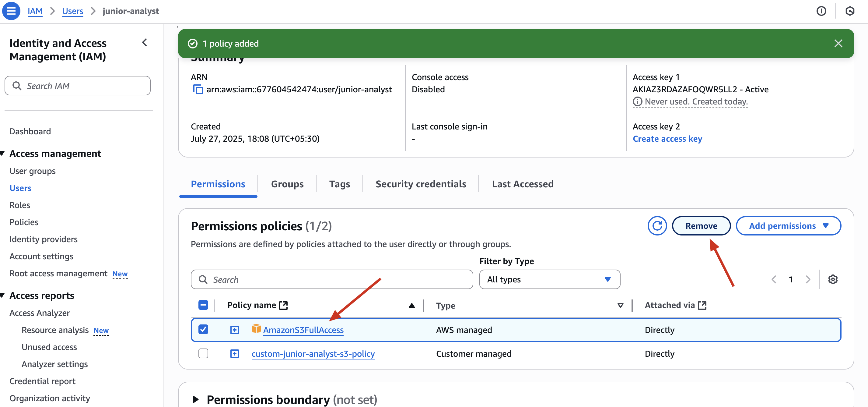This screenshot has width=868, height=407.
Task: Click the 'AWS managed' type cell
Action: (x=464, y=330)
